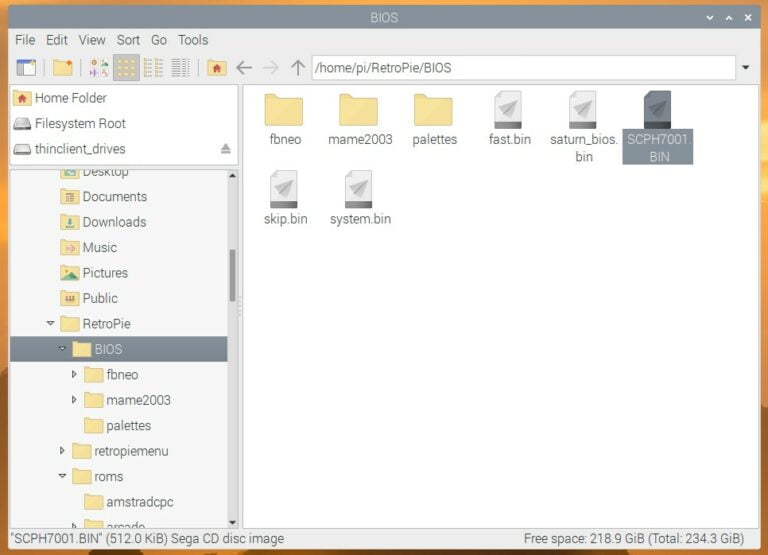
Task: Select Filesystem Root in the places list
Action: [x=80, y=124]
